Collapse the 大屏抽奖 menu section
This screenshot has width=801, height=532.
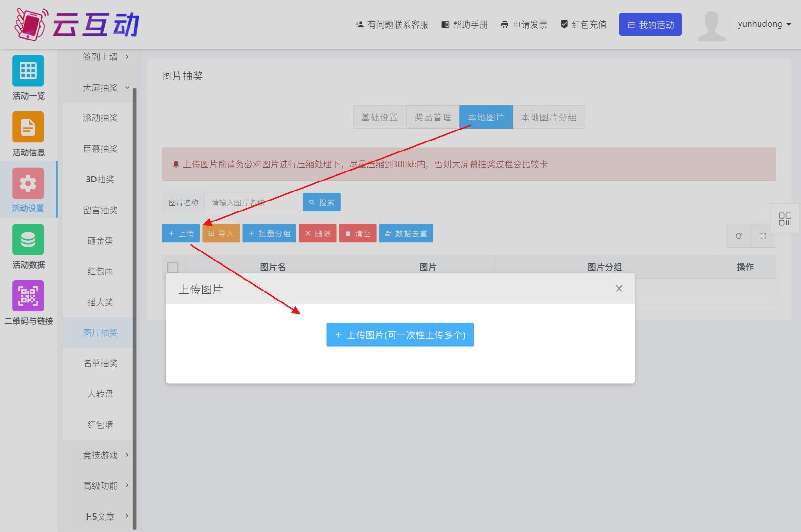pos(105,88)
